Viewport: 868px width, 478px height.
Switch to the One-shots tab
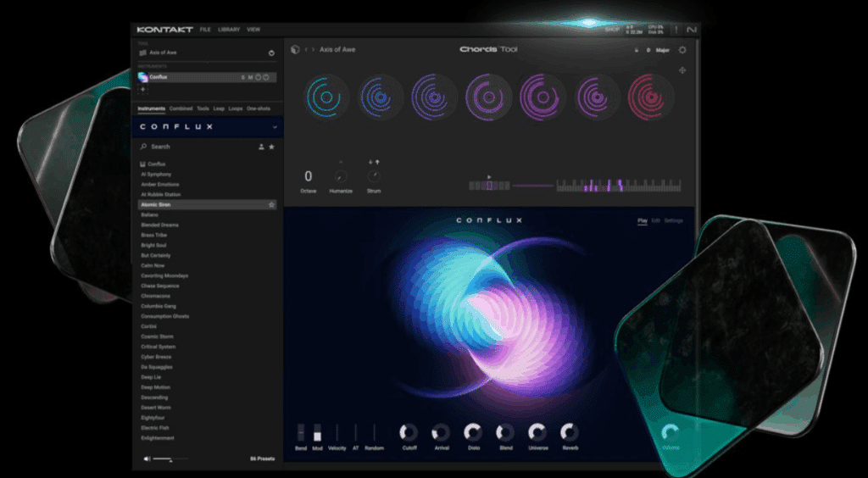coord(259,109)
